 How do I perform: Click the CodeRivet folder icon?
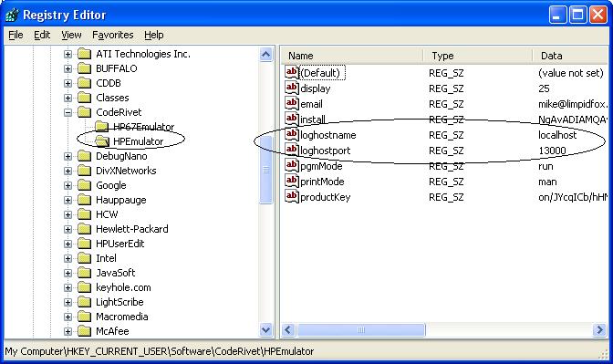click(84, 112)
